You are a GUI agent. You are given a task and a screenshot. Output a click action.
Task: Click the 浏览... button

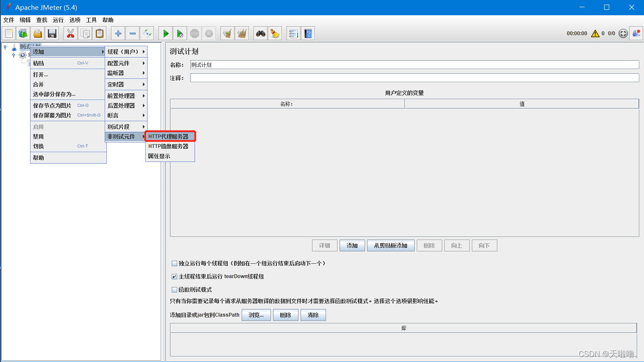(x=256, y=315)
